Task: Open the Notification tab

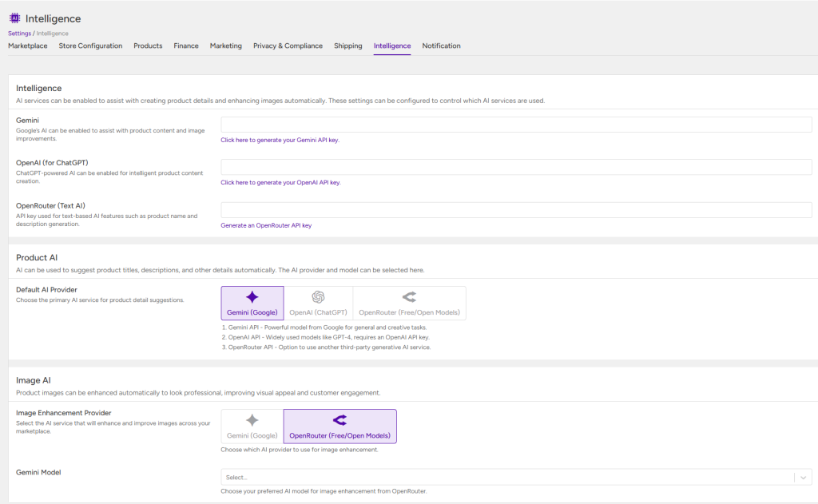Action: coord(441,46)
